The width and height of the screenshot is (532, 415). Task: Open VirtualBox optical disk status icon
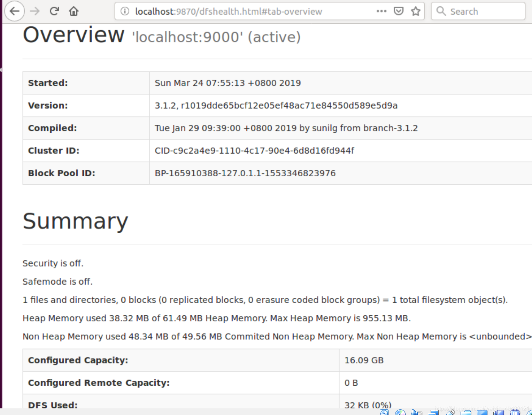[x=400, y=412]
